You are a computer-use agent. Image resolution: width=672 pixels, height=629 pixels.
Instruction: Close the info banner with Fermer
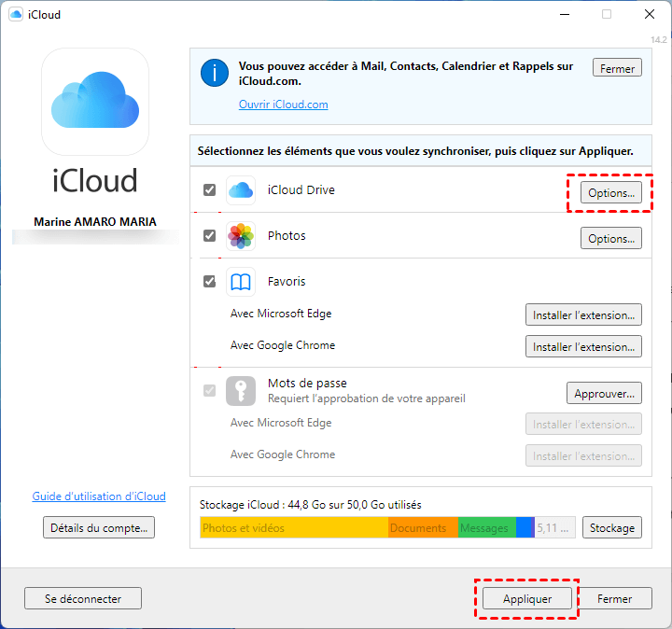coord(617,68)
